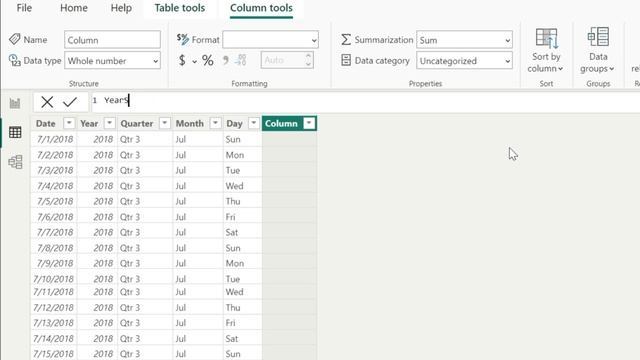
Task: Click the date cell 7/15/2018
Action: [x=53, y=354]
